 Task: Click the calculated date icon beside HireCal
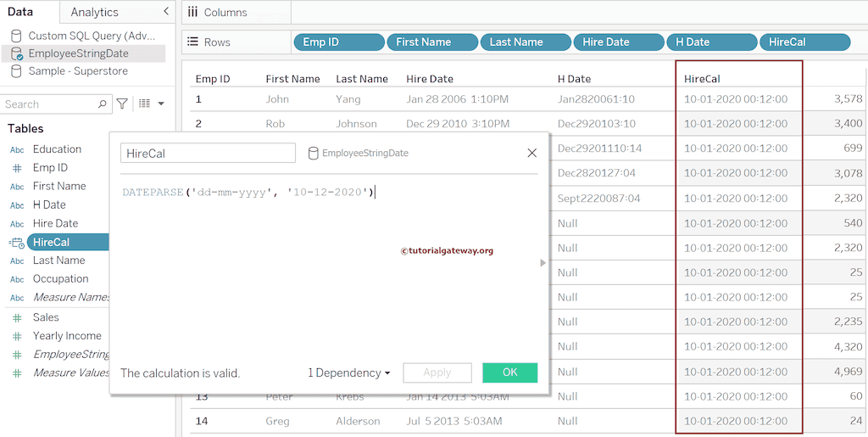tap(17, 242)
